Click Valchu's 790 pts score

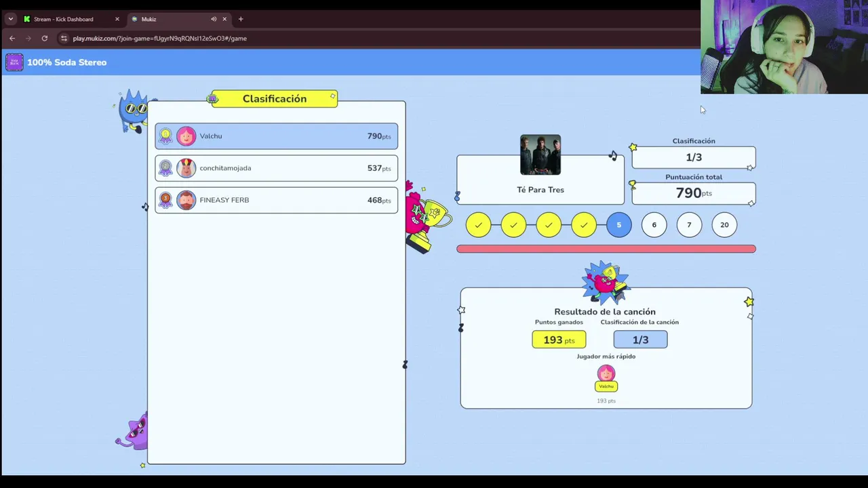[379, 136]
